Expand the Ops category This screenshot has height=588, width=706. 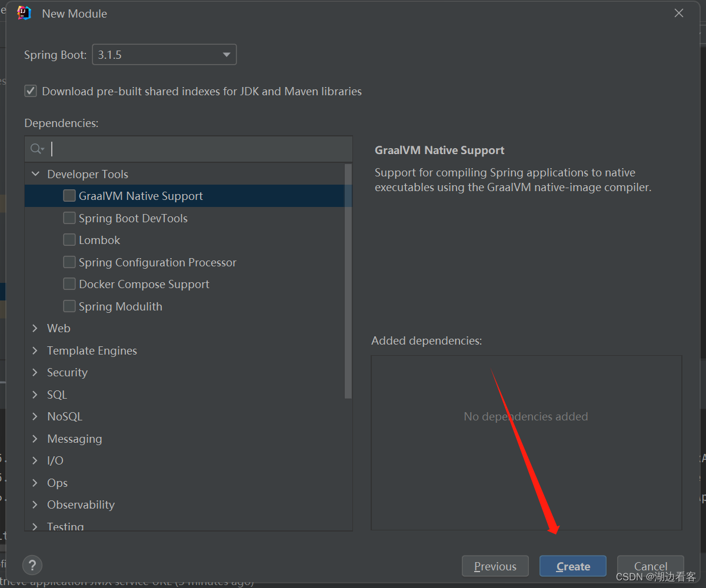(x=35, y=483)
